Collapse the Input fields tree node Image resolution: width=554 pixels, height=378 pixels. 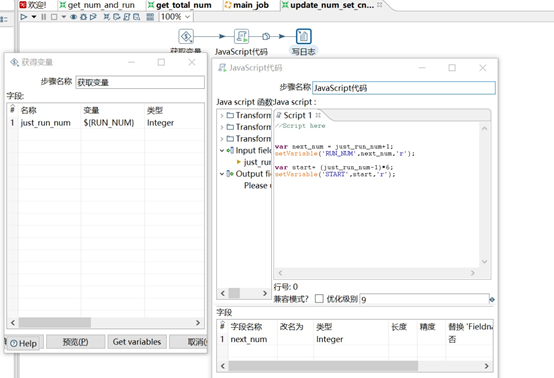(x=222, y=150)
